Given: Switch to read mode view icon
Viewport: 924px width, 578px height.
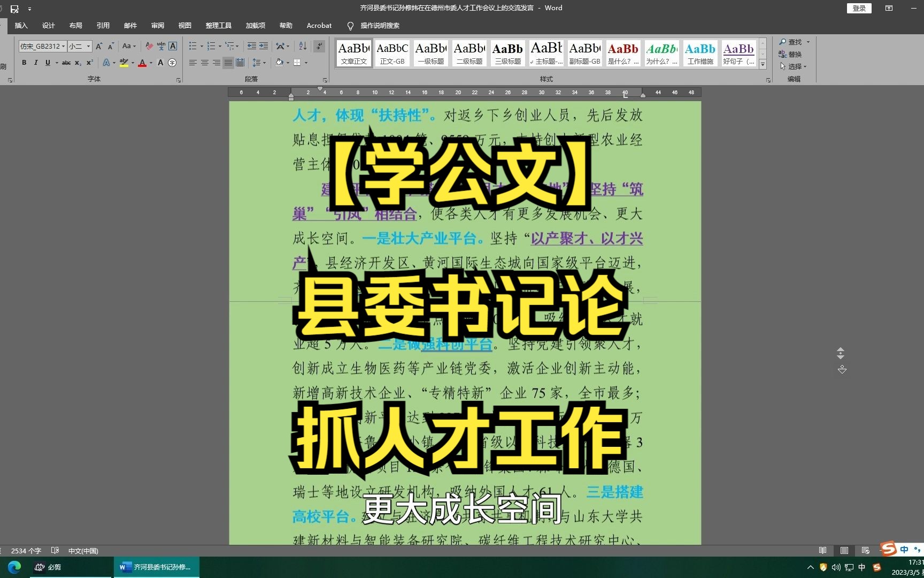Looking at the screenshot, I should [822, 550].
